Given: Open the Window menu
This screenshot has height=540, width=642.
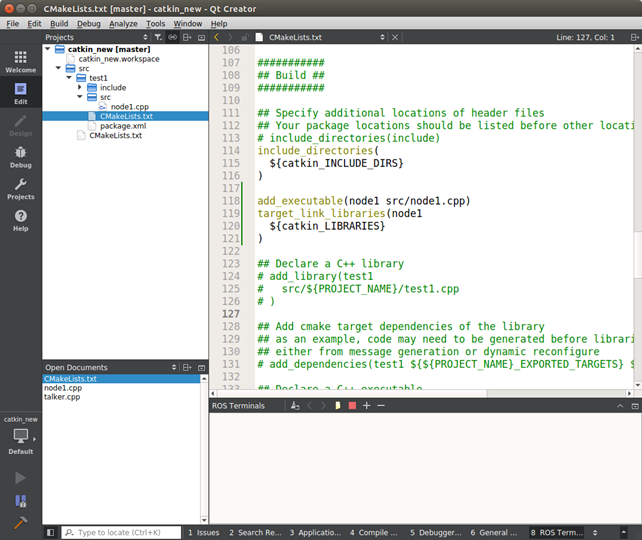Looking at the screenshot, I should 188,23.
